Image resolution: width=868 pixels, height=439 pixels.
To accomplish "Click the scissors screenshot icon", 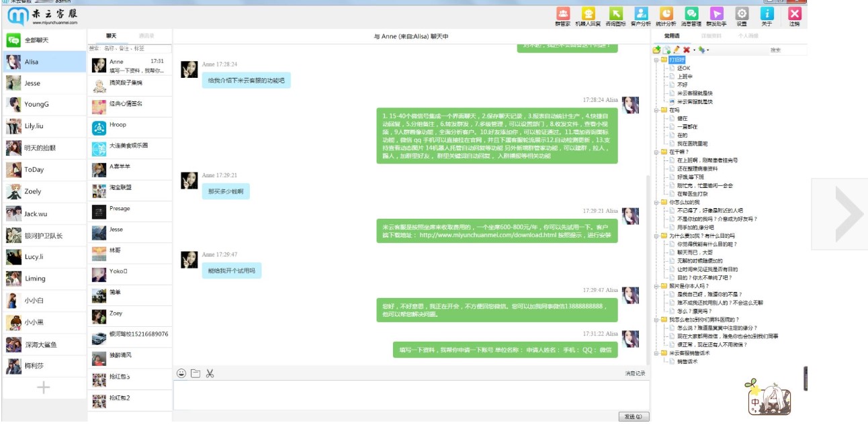I will coord(210,373).
